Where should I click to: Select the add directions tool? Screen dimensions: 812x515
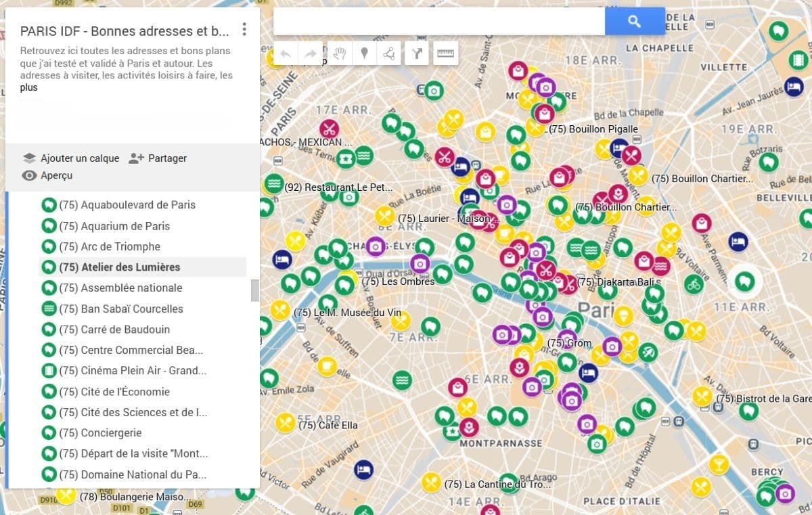(418, 54)
